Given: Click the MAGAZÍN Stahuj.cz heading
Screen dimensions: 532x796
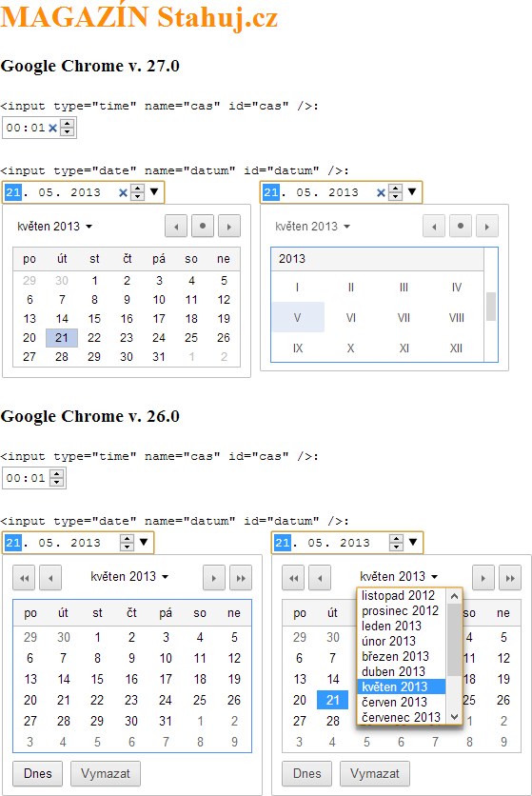Looking at the screenshot, I should coord(139,17).
